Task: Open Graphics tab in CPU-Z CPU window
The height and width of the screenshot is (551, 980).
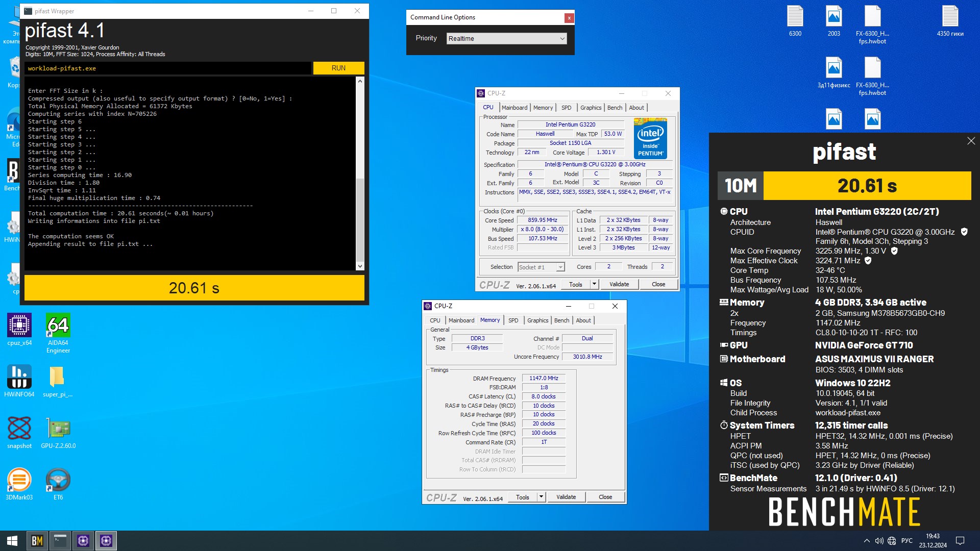Action: point(591,108)
